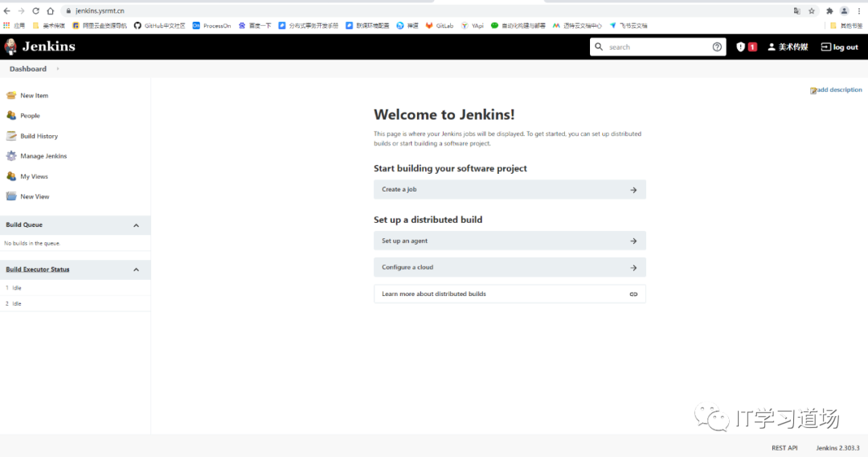Open Manage Jenkins settings
Viewport: 868px width, 457px height.
[x=43, y=156]
